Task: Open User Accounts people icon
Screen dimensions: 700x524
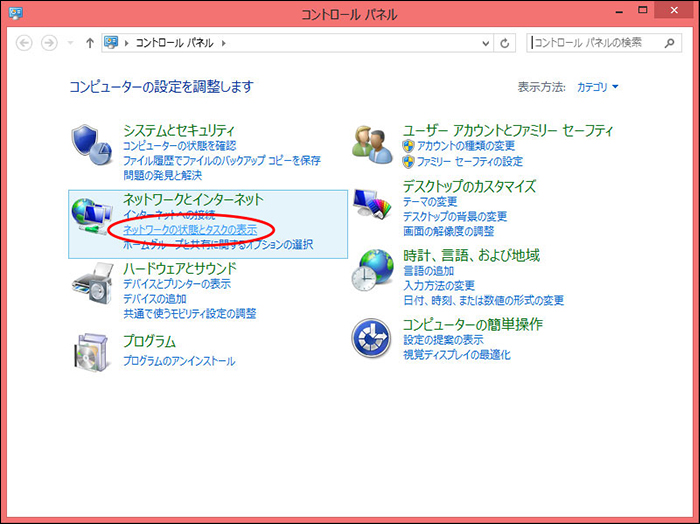Action: pyautogui.click(x=372, y=145)
